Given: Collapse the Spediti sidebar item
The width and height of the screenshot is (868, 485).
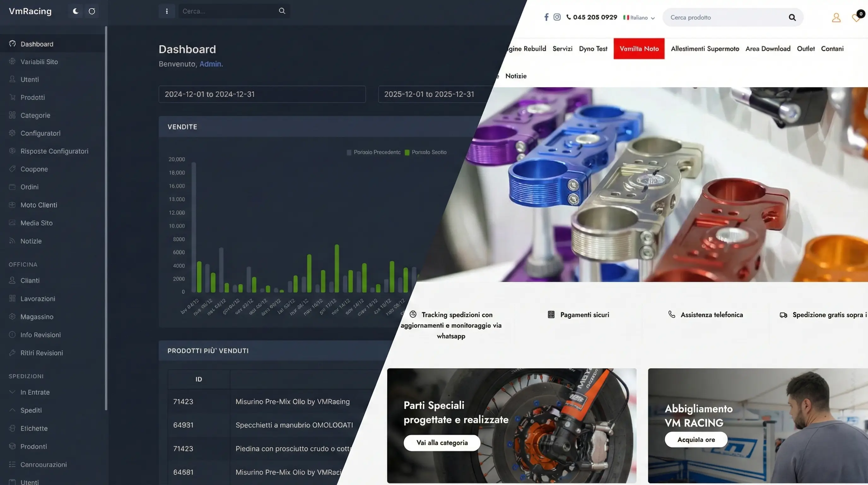Looking at the screenshot, I should (31, 410).
